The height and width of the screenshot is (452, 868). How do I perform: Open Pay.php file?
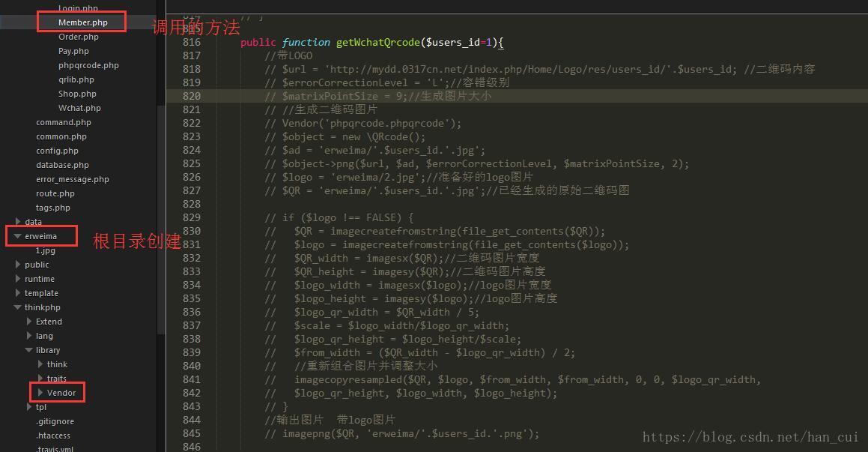click(73, 51)
